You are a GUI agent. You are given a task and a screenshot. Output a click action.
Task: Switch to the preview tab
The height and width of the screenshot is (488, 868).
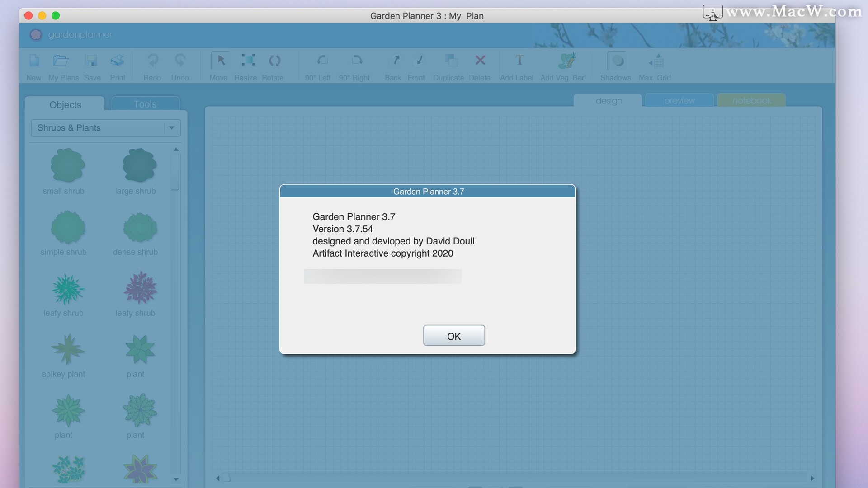coord(679,100)
